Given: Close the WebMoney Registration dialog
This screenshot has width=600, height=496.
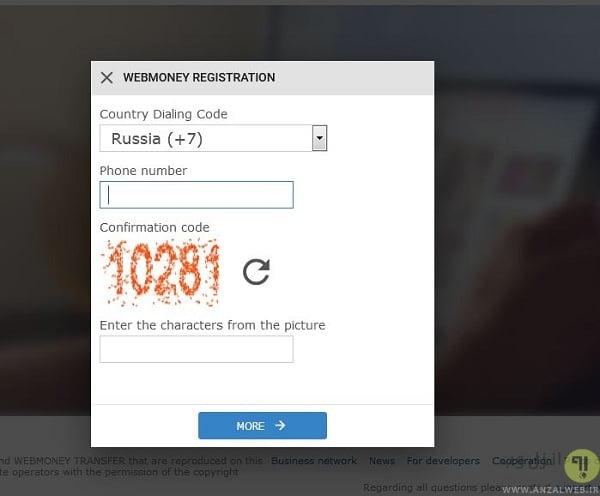Looking at the screenshot, I should (107, 77).
